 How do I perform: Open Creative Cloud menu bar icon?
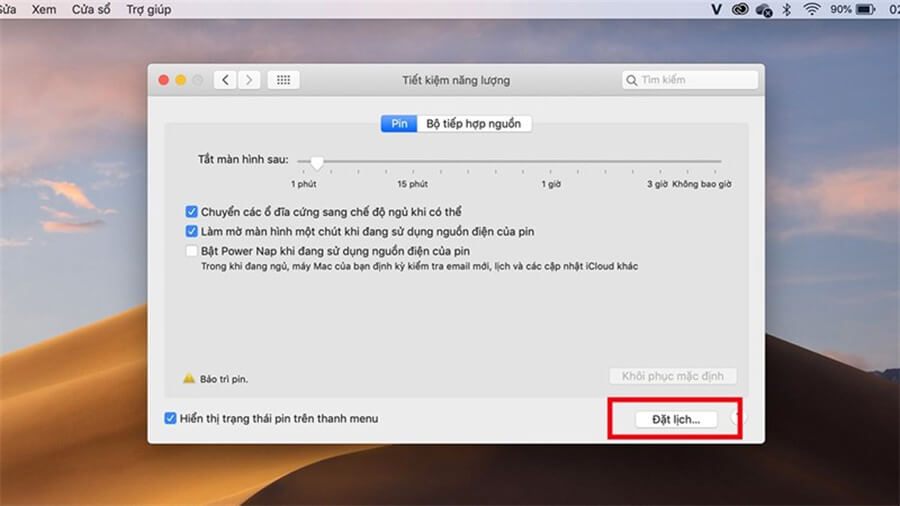click(740, 9)
